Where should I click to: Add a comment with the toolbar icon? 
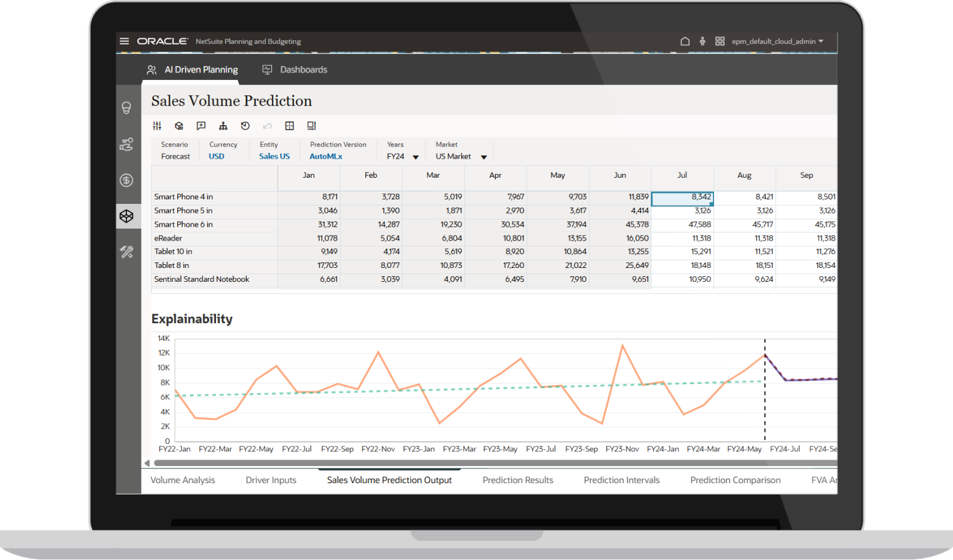click(201, 126)
